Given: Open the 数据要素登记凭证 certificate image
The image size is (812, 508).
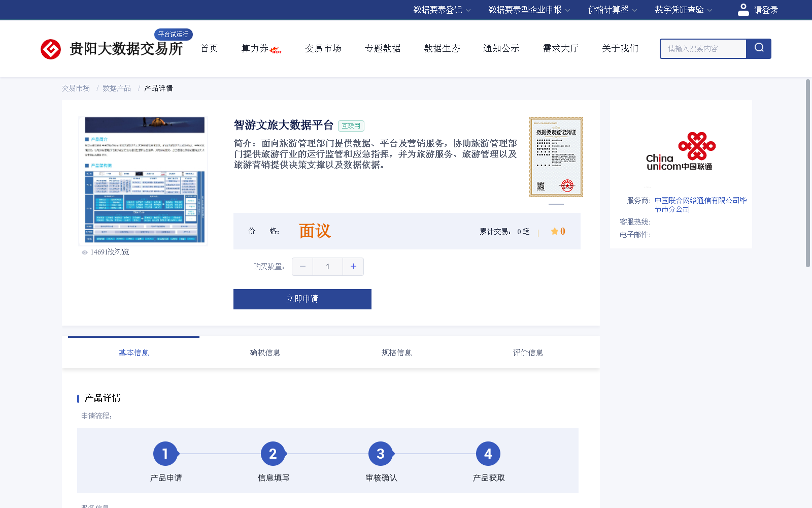Looking at the screenshot, I should tap(556, 157).
